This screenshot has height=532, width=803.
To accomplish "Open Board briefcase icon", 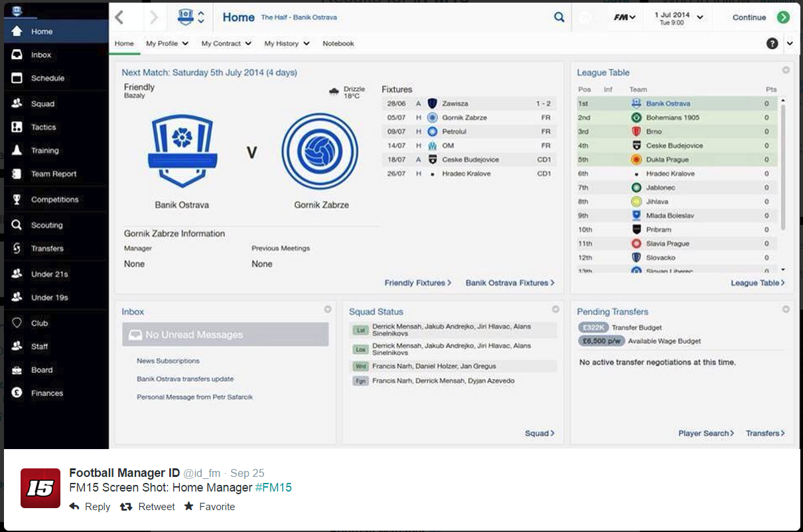I will (x=17, y=369).
